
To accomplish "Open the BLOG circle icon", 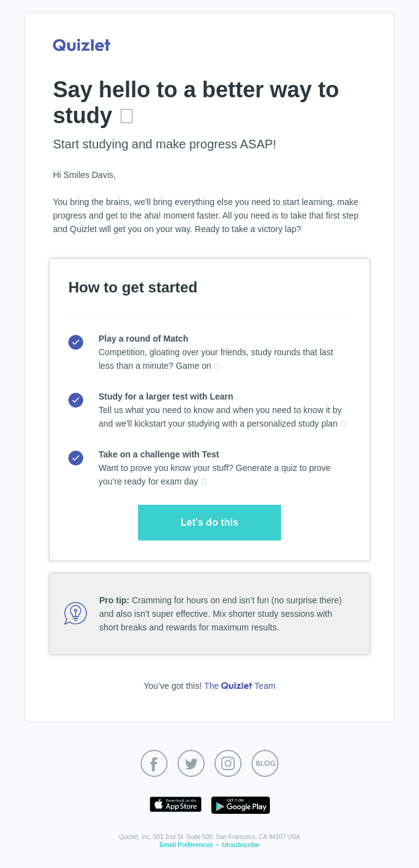I will [x=265, y=763].
